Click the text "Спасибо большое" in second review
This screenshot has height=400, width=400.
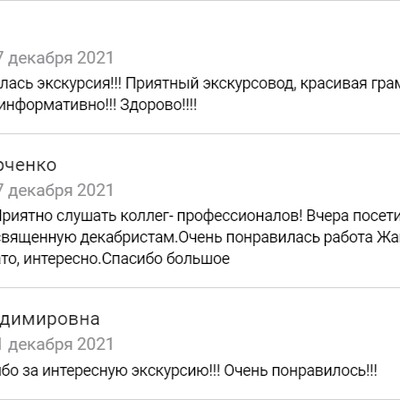point(166,259)
